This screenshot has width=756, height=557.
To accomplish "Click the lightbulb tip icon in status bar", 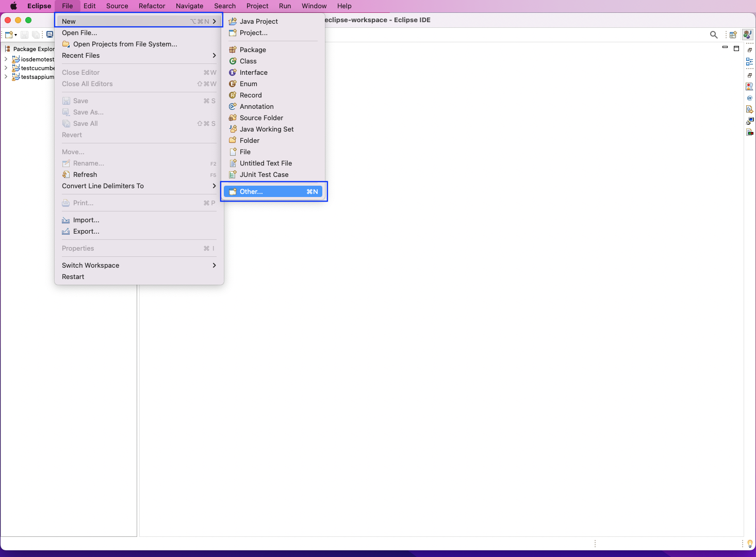I will click(750, 543).
